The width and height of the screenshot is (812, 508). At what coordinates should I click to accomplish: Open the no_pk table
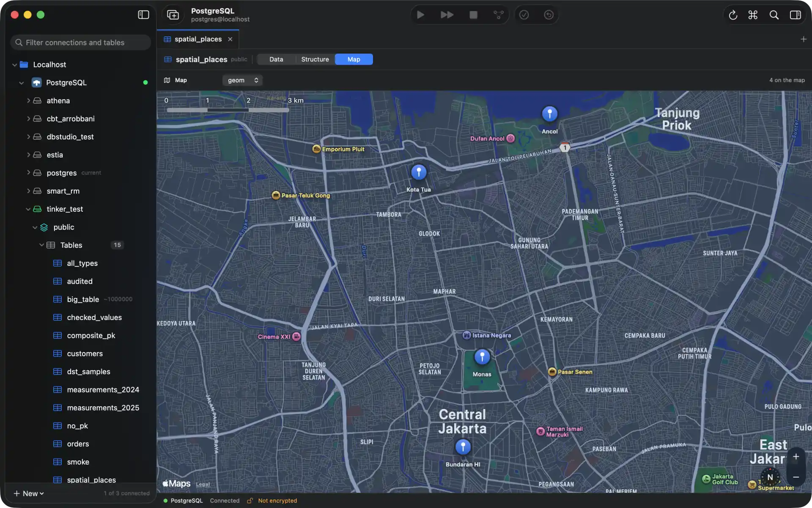click(77, 426)
